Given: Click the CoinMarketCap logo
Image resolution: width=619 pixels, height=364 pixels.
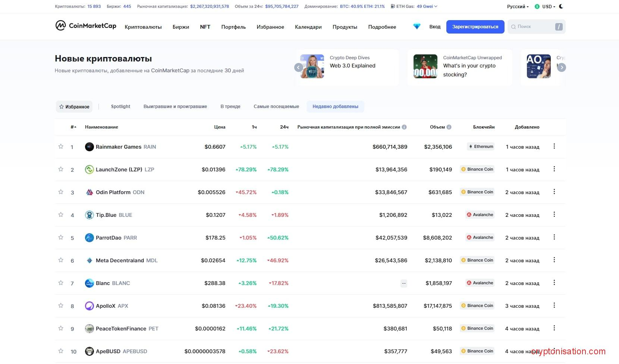Looking at the screenshot, I should 86,26.
